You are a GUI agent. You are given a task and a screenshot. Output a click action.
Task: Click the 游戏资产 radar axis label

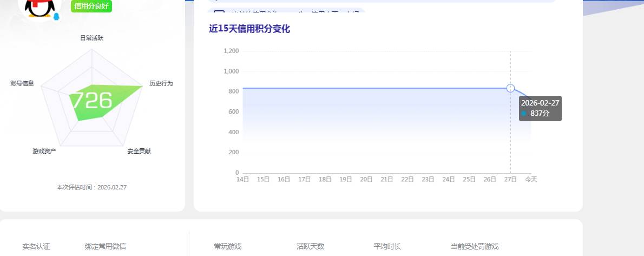pos(44,151)
